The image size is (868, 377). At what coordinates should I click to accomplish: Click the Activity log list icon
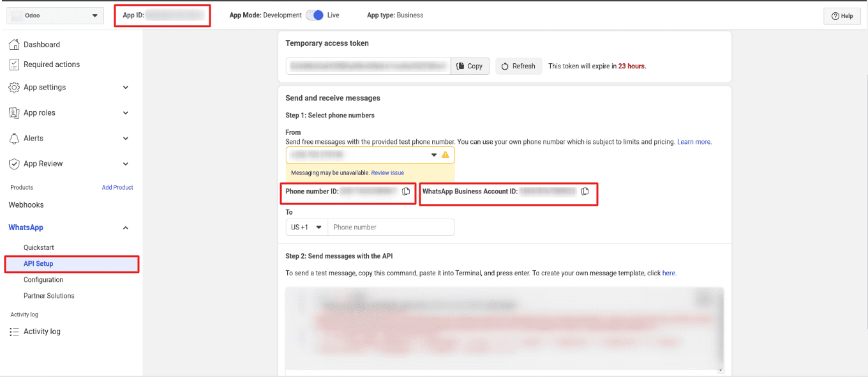pyautogui.click(x=14, y=332)
